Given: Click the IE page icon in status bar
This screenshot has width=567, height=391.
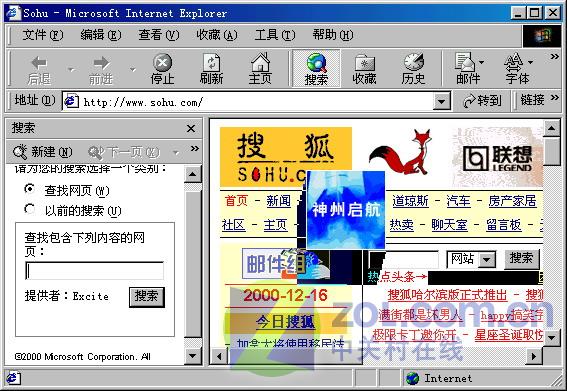Looking at the screenshot, I should tap(13, 378).
